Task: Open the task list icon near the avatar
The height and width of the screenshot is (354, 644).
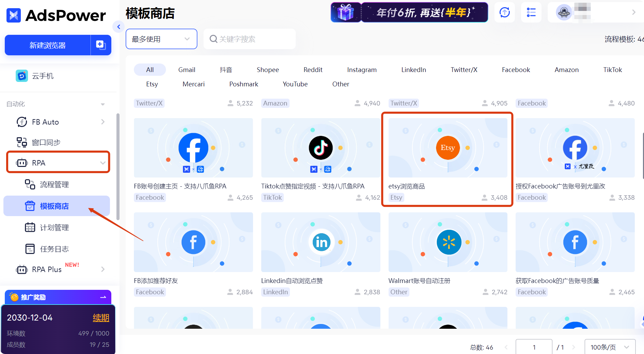Action: point(531,12)
